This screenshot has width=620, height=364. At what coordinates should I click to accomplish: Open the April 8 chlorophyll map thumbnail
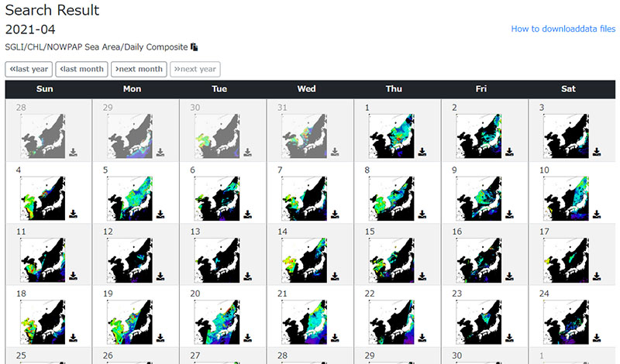391,198
